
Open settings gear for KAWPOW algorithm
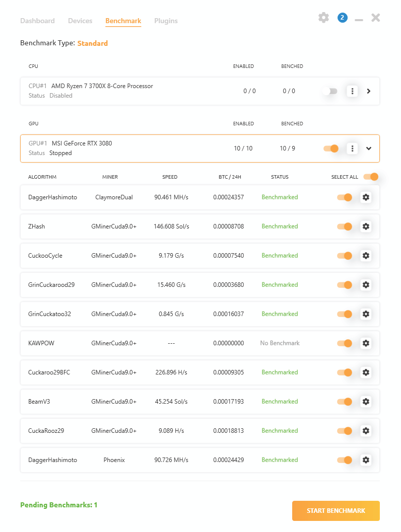[x=366, y=343]
